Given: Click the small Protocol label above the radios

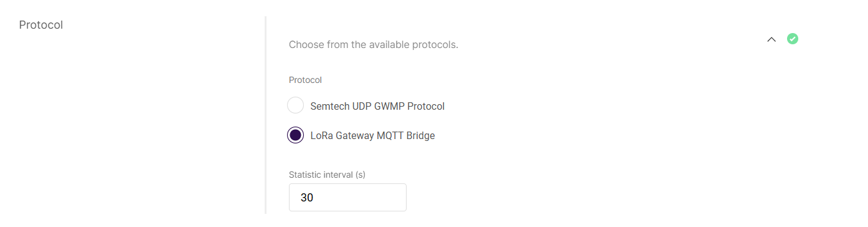Looking at the screenshot, I should (305, 80).
